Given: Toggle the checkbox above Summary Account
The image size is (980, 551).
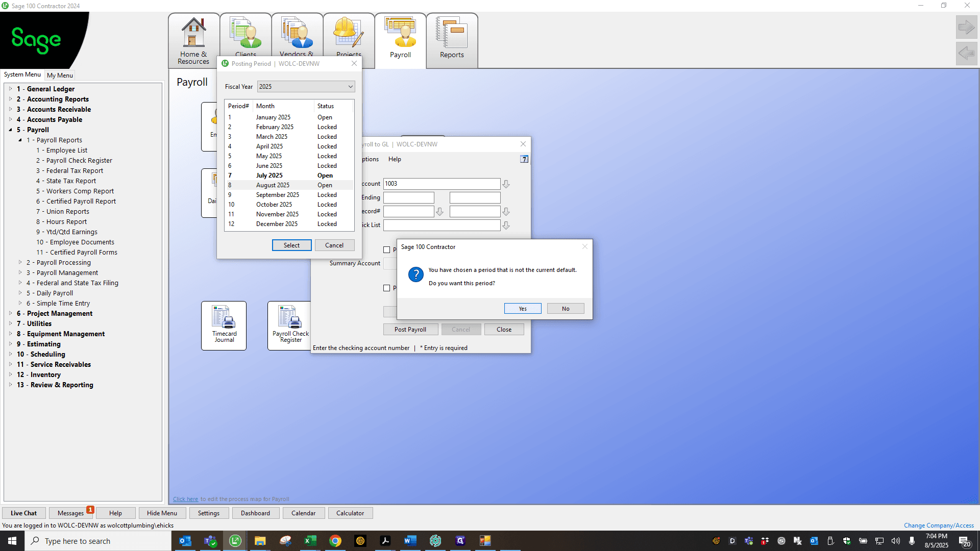Looking at the screenshot, I should [387, 250].
